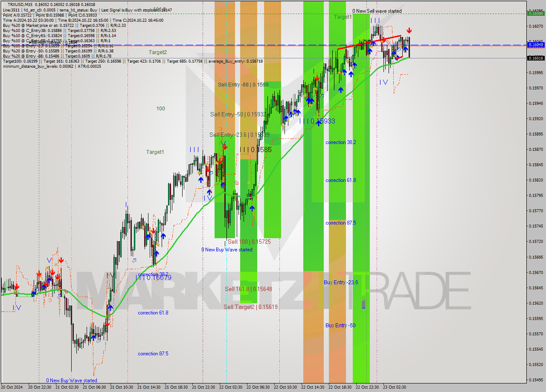
Task: Click the '22 Oct 02:30' time label
Action: pyautogui.click(x=231, y=387)
